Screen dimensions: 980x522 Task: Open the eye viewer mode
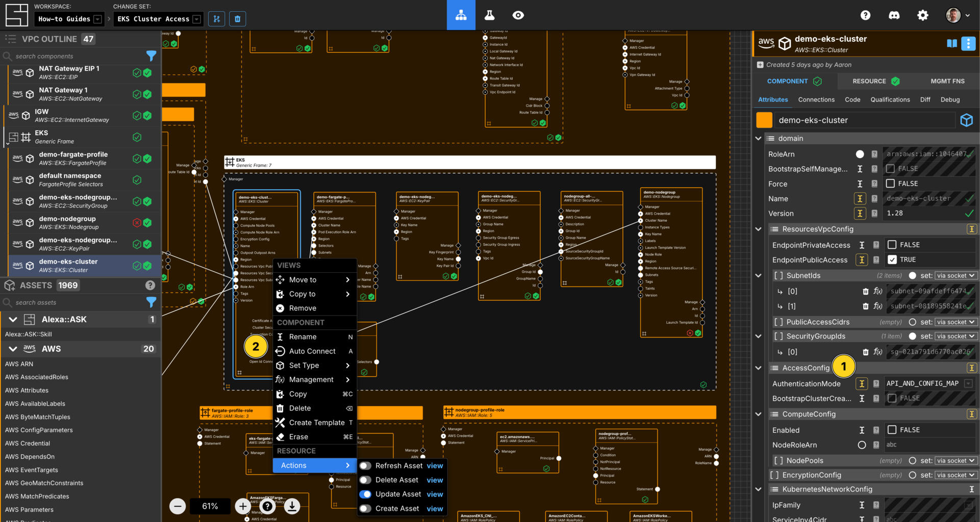(518, 15)
